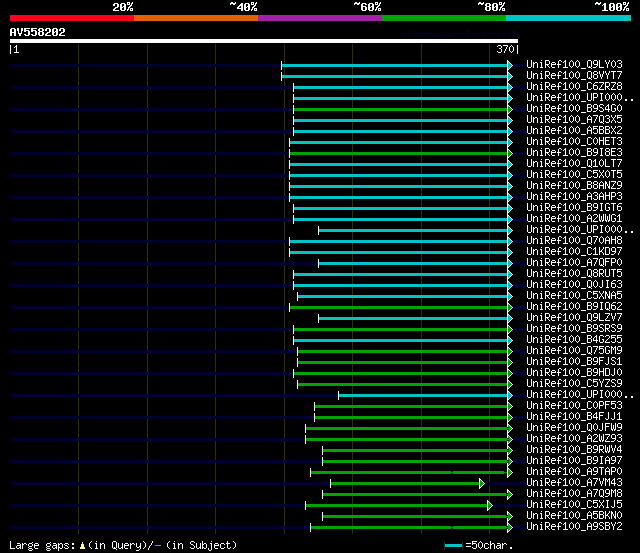The image size is (640, 553).
Task: Select the UniRef100_A2WWG1 label
Action: [574, 219]
